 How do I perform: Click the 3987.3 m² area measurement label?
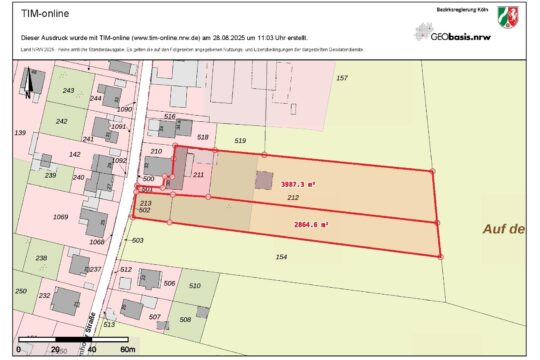pos(298,185)
